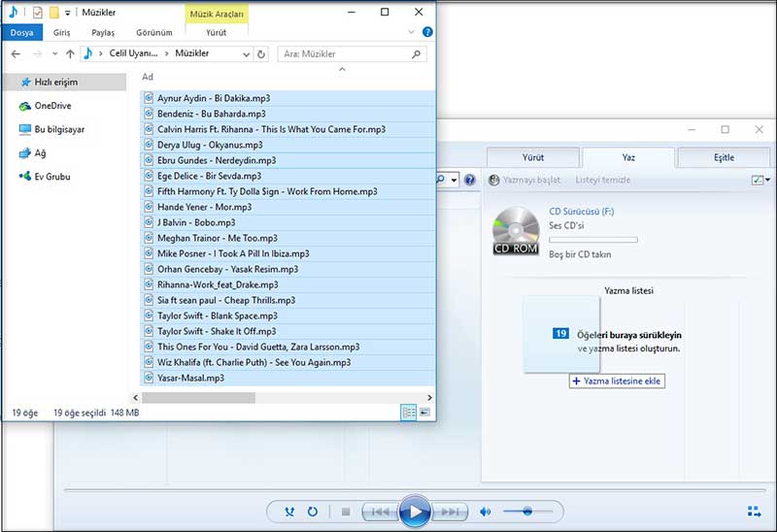Image resolution: width=777 pixels, height=532 pixels.
Task: Click the Ara: Müzikler search box
Action: click(x=345, y=54)
